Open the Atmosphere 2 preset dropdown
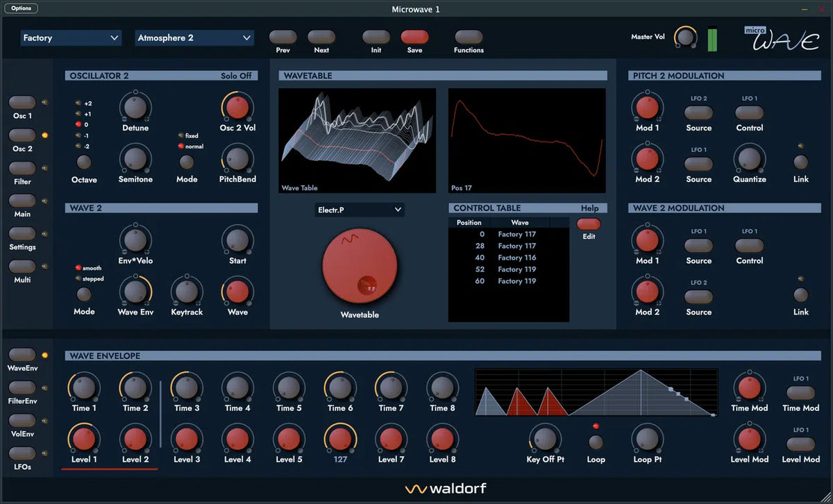Viewport: 833px width, 504px height. pyautogui.click(x=194, y=38)
